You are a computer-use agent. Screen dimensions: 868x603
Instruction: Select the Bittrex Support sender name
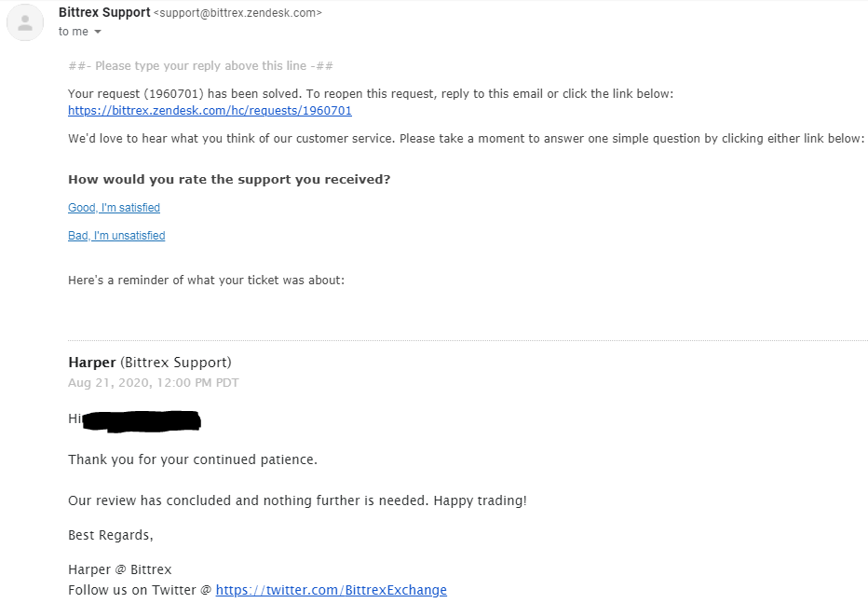tap(104, 12)
